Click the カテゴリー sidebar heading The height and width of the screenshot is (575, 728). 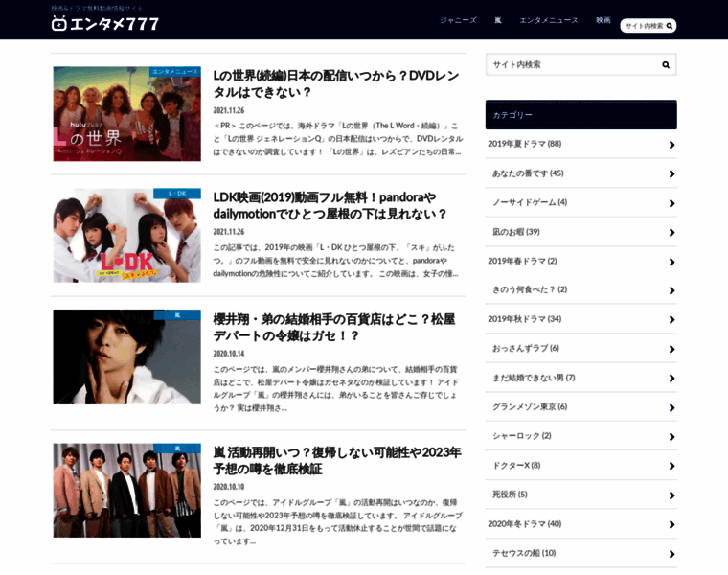click(580, 115)
